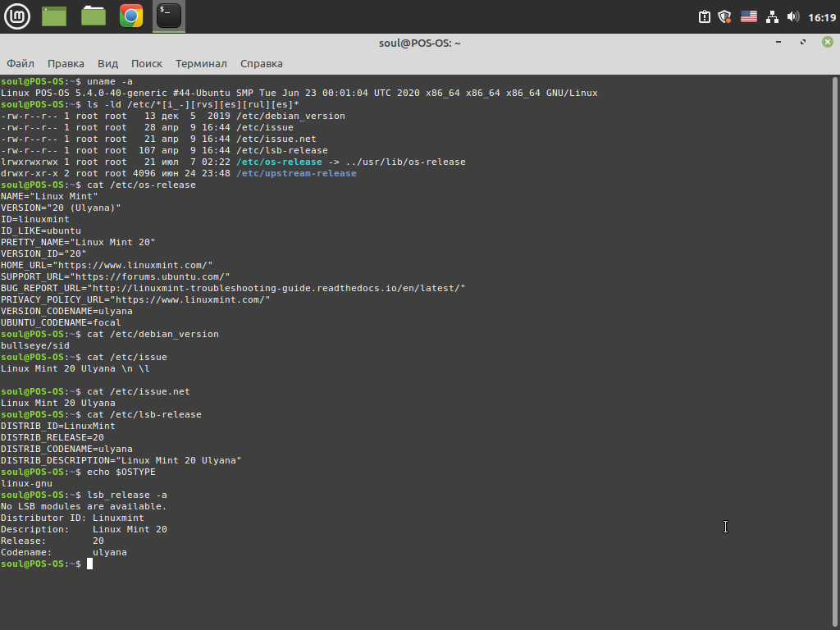The image size is (840, 630).
Task: Click the 'linux-gnu' output line
Action: [26, 484]
